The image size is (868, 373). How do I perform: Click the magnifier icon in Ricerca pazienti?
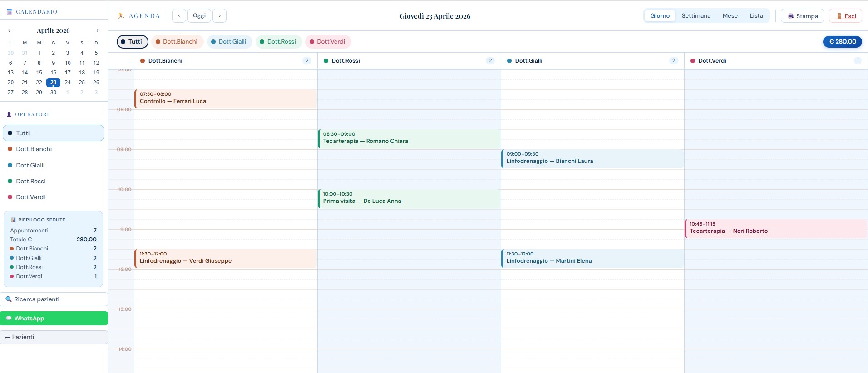point(9,299)
